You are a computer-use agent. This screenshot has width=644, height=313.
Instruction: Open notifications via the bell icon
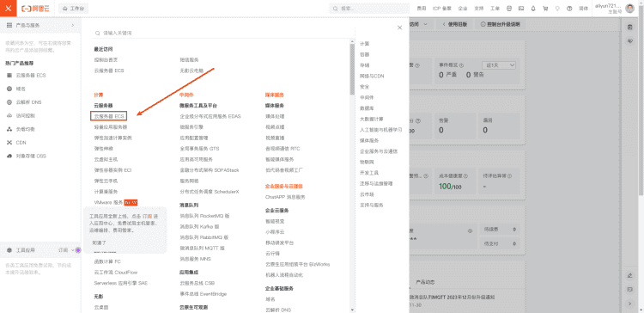533,9
